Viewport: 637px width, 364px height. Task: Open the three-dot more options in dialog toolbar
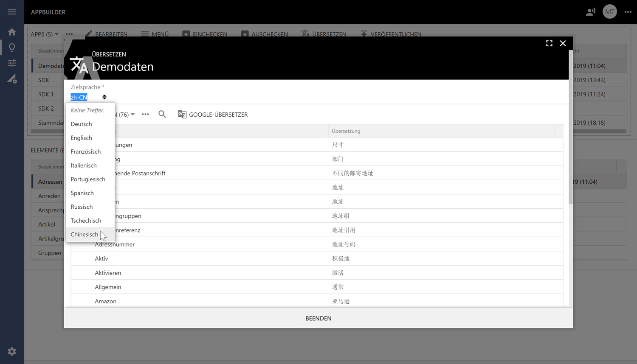click(x=145, y=114)
